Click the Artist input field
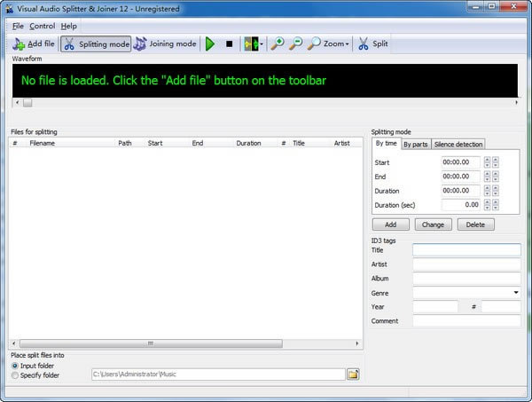 (x=467, y=264)
